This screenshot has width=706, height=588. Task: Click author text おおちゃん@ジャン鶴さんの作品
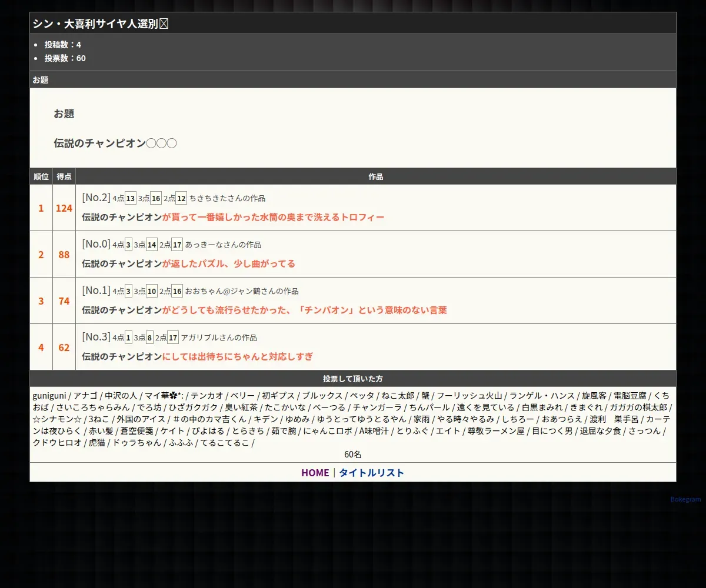pyautogui.click(x=242, y=291)
